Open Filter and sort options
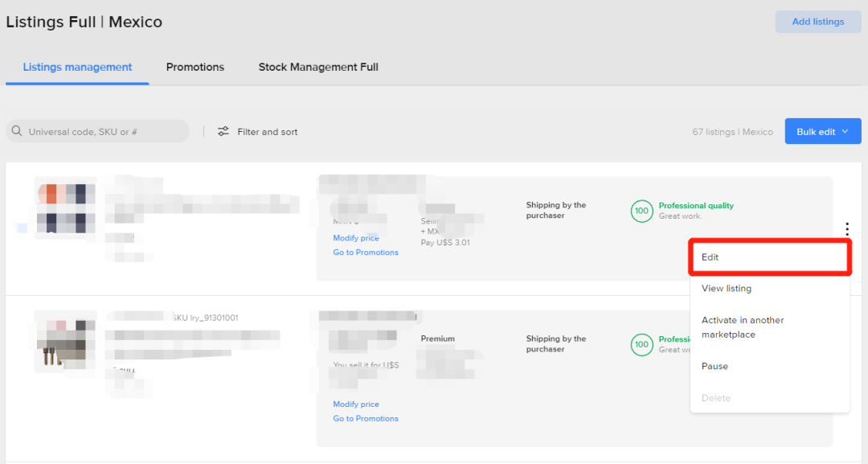The height and width of the screenshot is (464, 868). [267, 132]
